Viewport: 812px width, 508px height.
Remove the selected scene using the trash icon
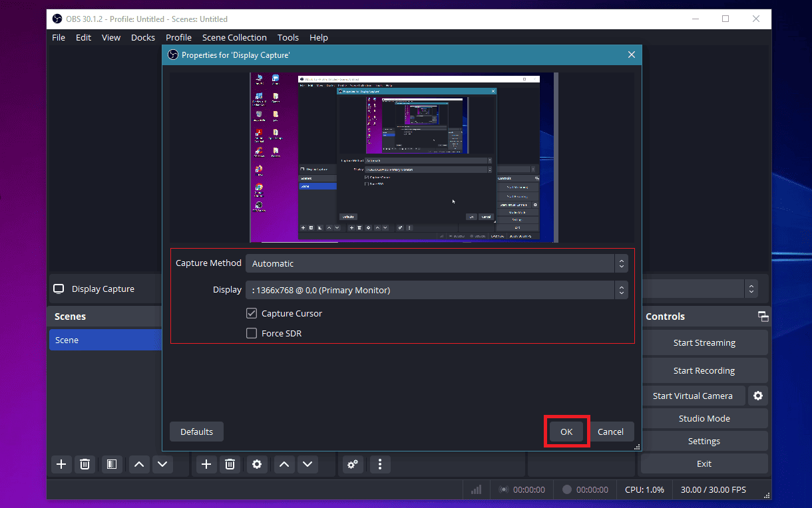click(85, 464)
